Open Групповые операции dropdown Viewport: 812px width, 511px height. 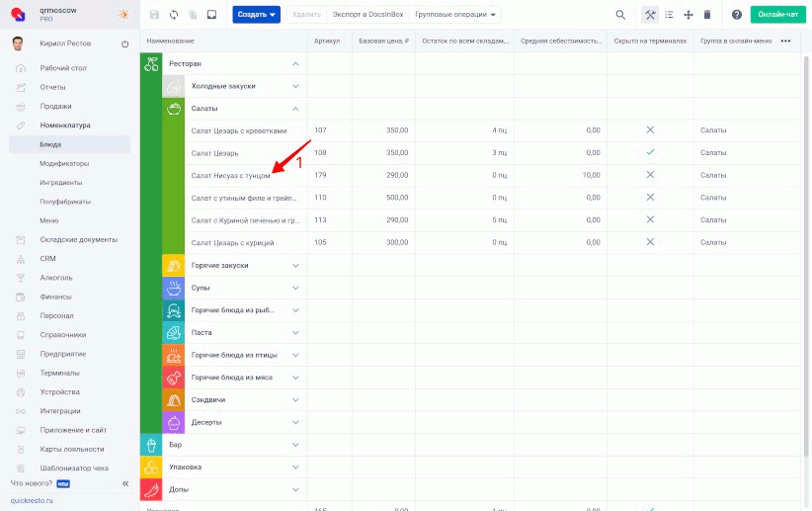click(x=455, y=15)
